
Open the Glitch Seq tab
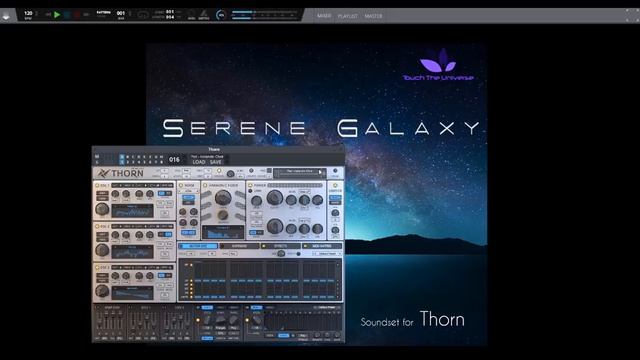(198, 246)
